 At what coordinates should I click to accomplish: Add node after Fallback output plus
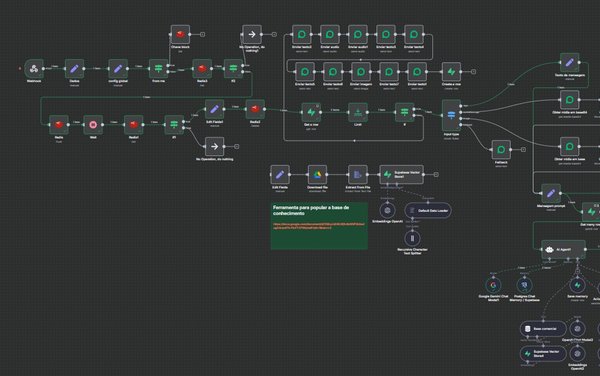[523, 150]
